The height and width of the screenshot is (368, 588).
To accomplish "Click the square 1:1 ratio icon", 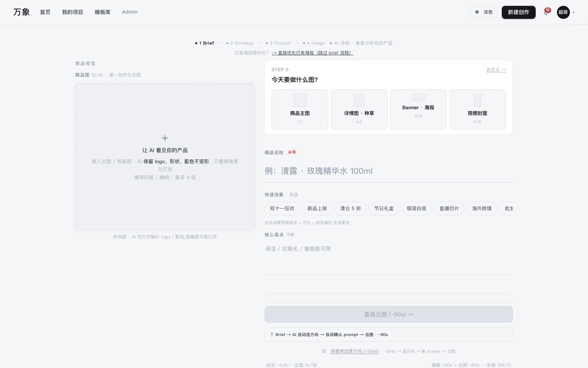I will (x=300, y=100).
